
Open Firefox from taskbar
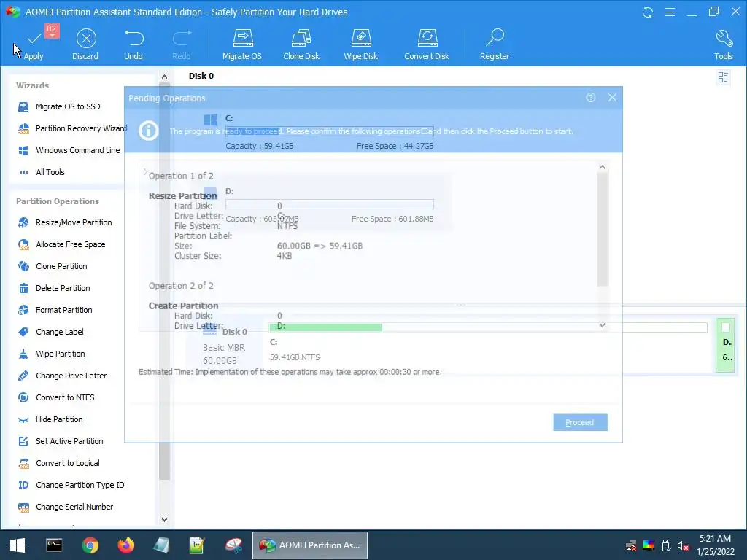(x=126, y=545)
